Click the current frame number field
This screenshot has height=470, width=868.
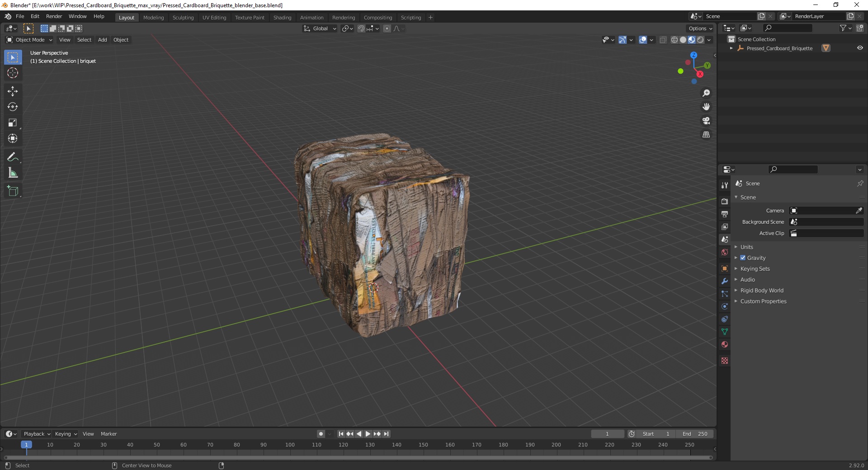(607, 434)
